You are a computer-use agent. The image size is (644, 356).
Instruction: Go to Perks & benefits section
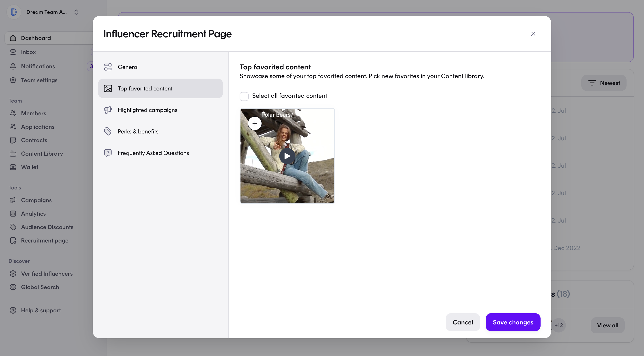(160, 131)
